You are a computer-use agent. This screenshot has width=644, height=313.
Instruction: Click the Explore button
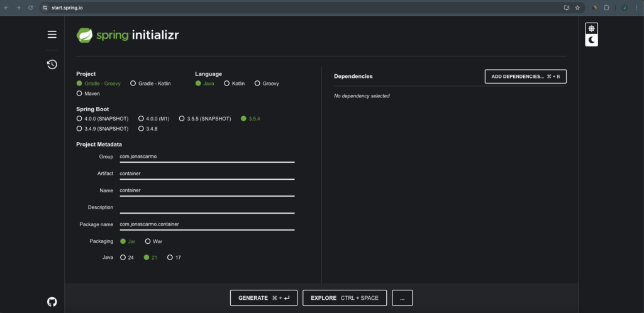click(x=345, y=298)
